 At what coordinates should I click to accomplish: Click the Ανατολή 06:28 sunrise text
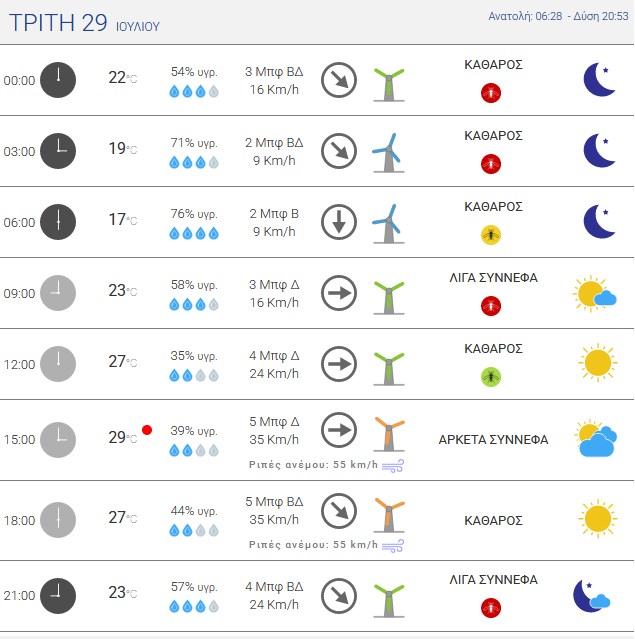coord(525,16)
